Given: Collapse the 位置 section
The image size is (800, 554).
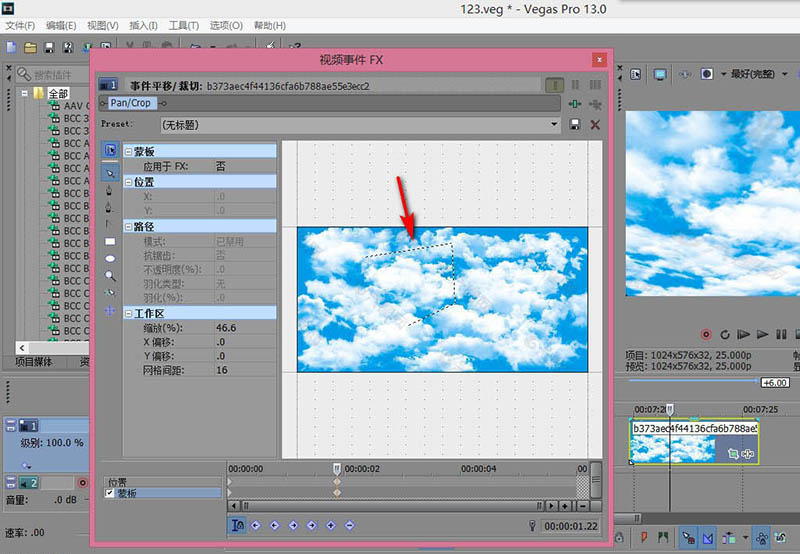Looking at the screenshot, I should click(129, 182).
